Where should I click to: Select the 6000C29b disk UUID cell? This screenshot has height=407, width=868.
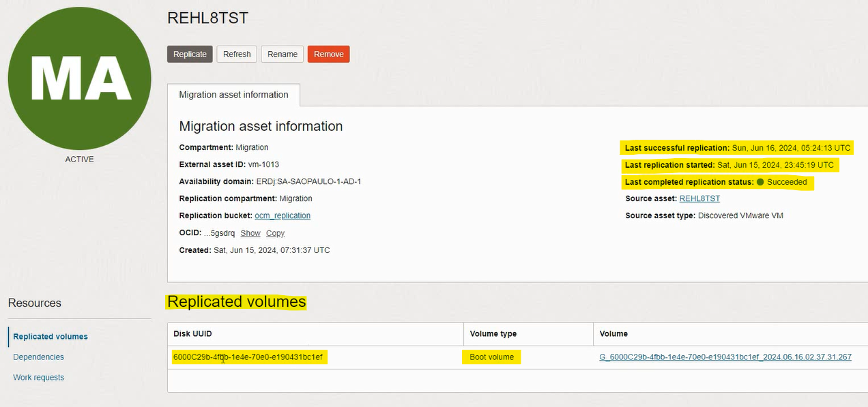pyautogui.click(x=248, y=357)
